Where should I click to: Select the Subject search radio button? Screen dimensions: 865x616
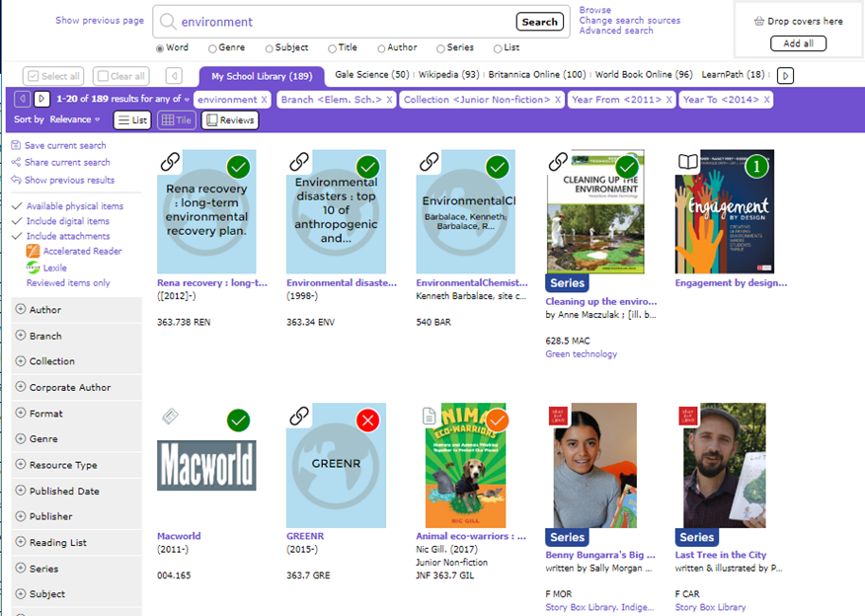[x=270, y=48]
